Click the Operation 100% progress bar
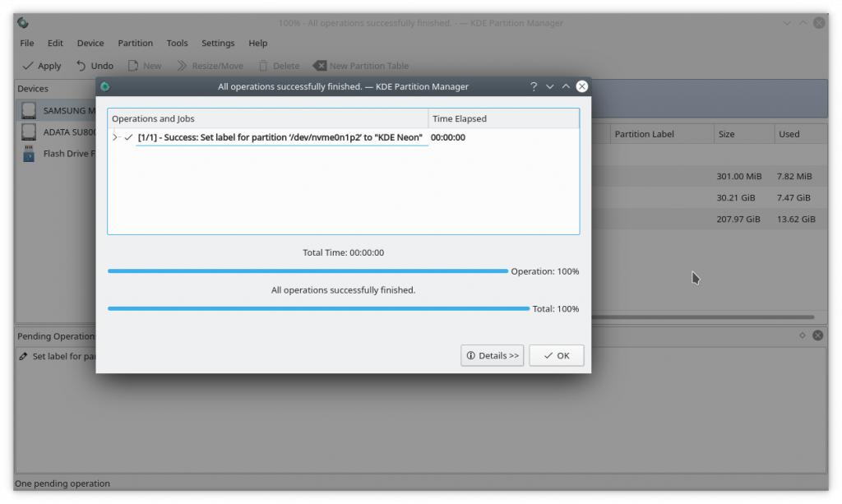Image resolution: width=842 pixels, height=504 pixels. (308, 271)
